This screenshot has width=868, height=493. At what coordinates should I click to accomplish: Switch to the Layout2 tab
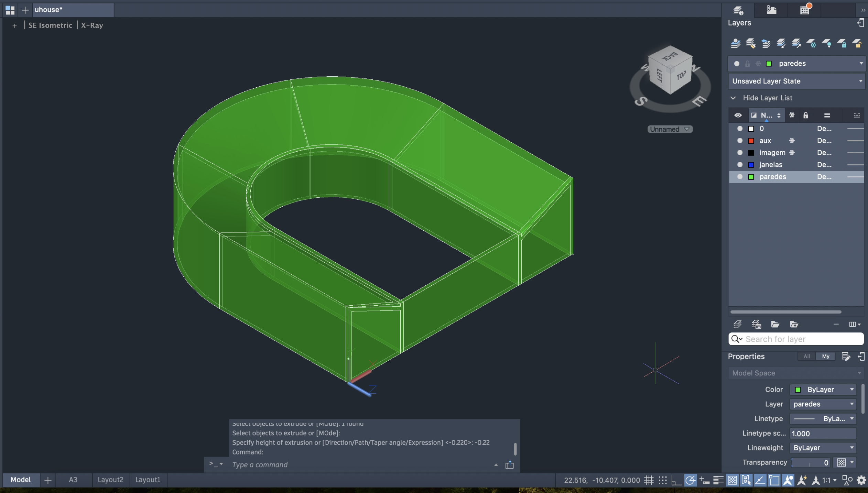click(x=110, y=480)
